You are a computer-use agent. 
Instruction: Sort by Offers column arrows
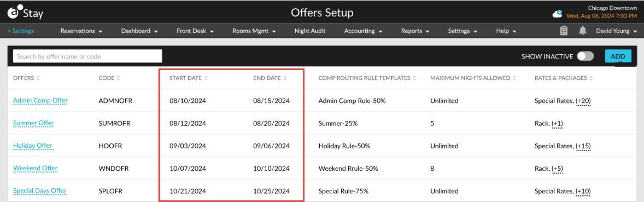pyautogui.click(x=38, y=78)
